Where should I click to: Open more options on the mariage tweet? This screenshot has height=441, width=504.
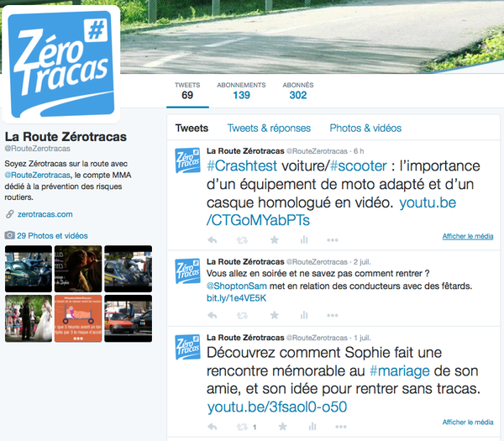pyautogui.click(x=341, y=427)
